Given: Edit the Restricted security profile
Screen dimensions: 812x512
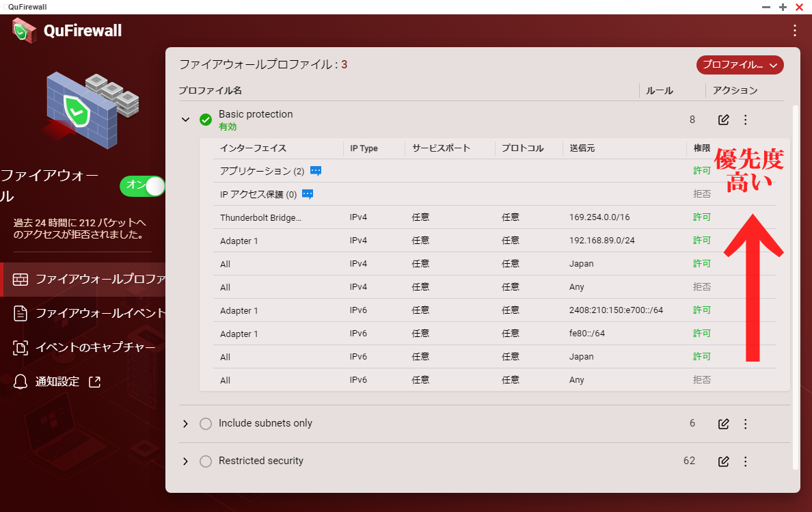Looking at the screenshot, I should click(x=723, y=461).
